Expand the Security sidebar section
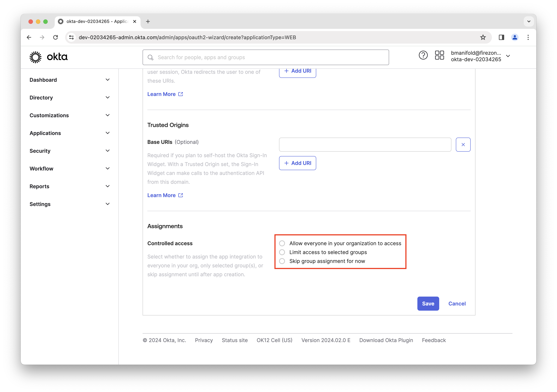Image resolution: width=557 pixels, height=392 pixels. pyautogui.click(x=70, y=151)
